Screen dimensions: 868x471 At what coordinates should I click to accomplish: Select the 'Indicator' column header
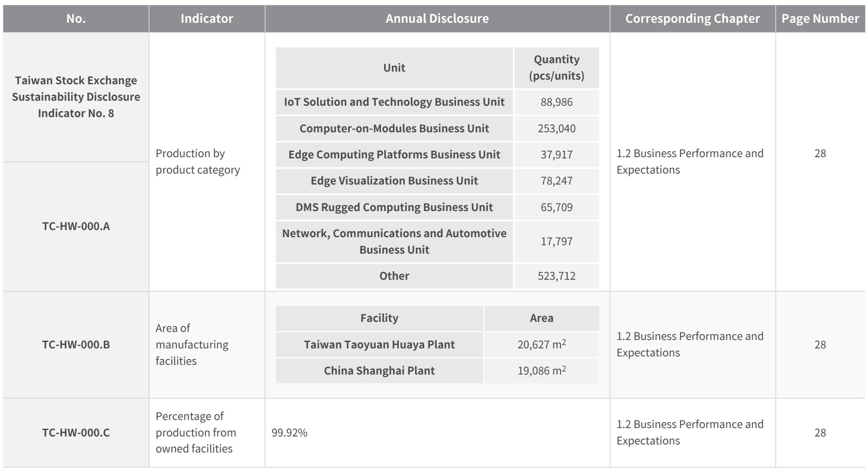(x=207, y=19)
